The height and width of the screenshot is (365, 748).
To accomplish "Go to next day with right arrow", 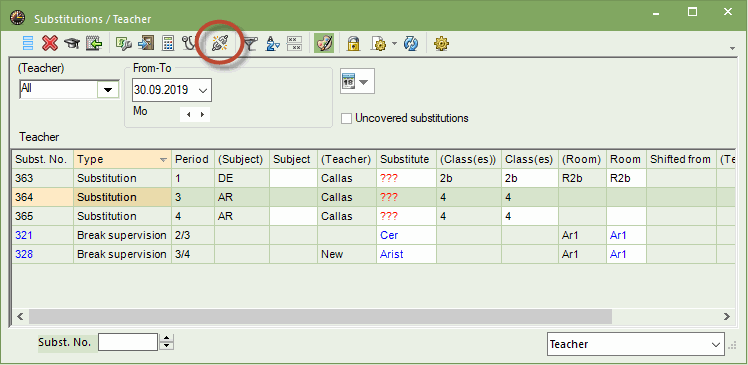I will pos(202,115).
